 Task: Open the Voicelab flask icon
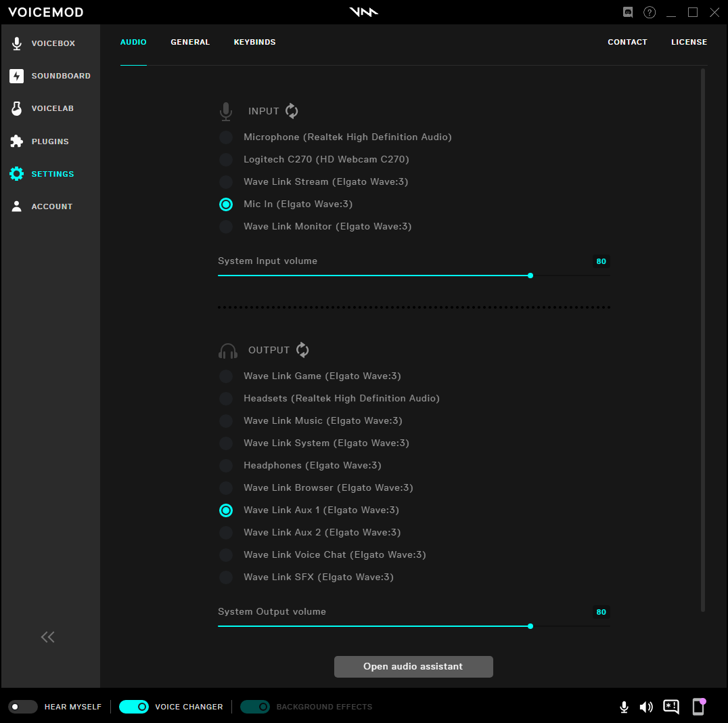[17, 108]
